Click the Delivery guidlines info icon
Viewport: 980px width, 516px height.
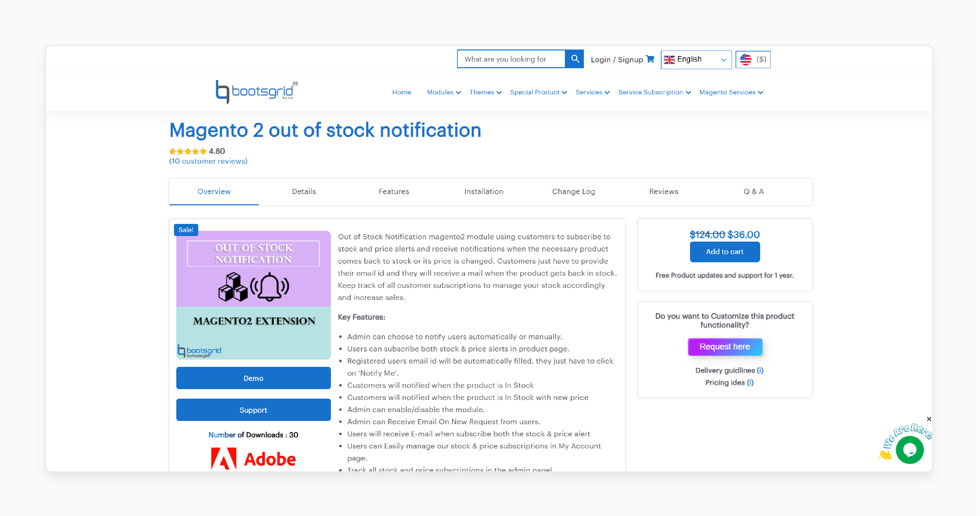(x=760, y=370)
